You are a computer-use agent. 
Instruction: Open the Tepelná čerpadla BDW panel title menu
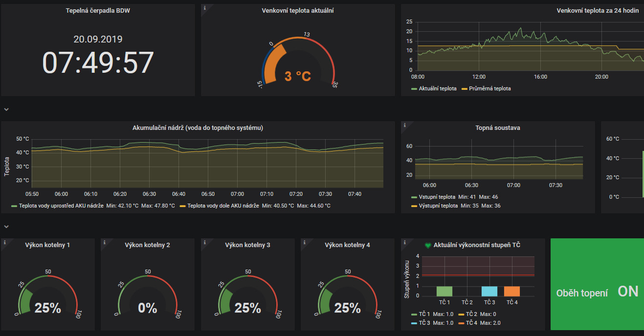pos(98,11)
